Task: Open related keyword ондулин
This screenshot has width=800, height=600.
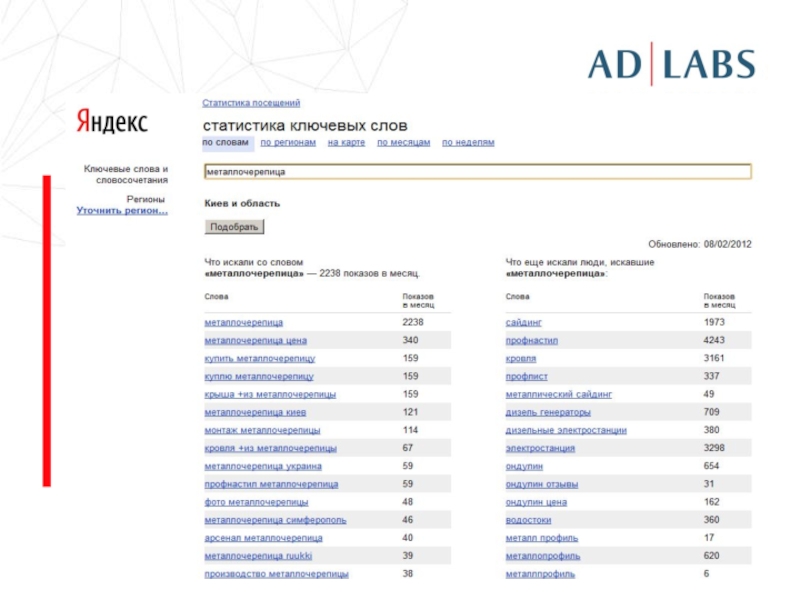Action: 524,466
